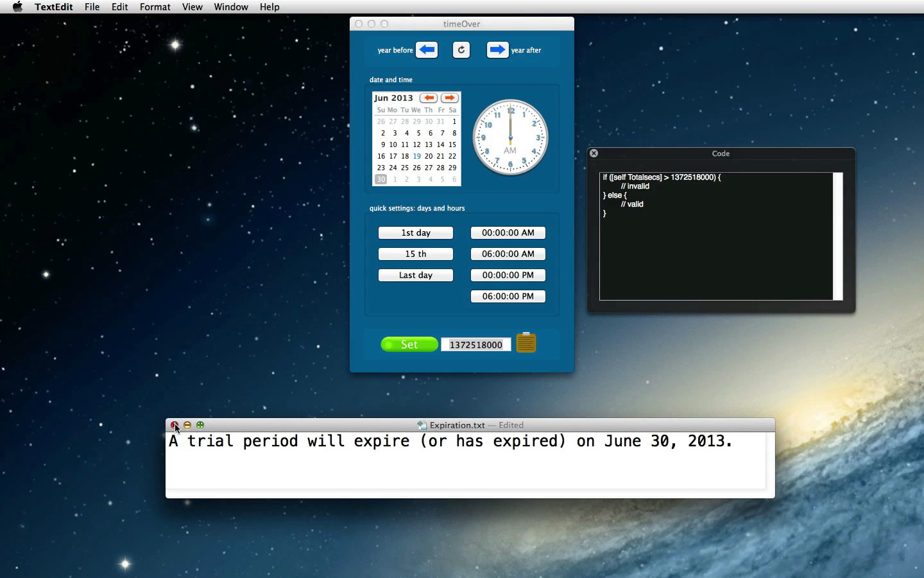Set time to 06:00:00 PM

pyautogui.click(x=508, y=297)
